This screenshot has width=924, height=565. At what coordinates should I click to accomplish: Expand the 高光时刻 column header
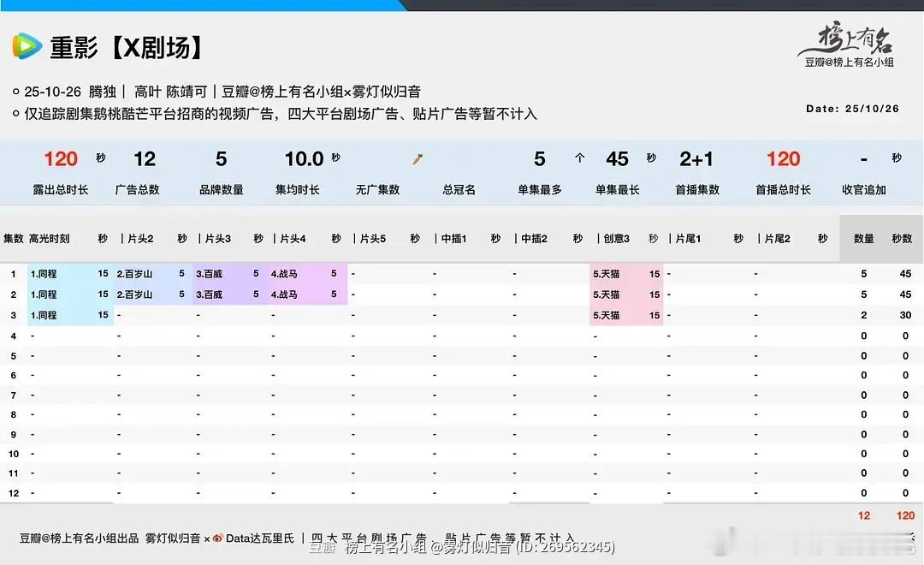50,238
